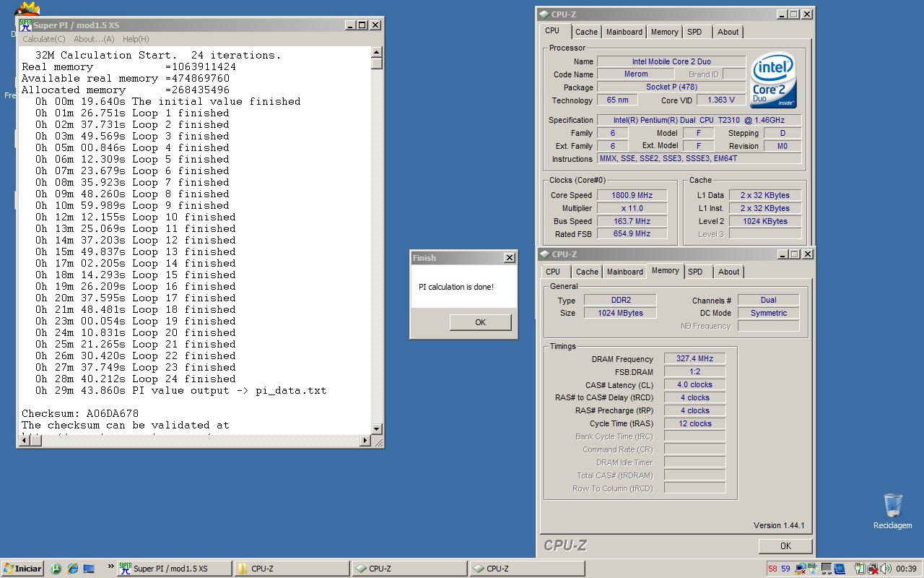Click the Core VID value 1.363 V
924x578 pixels.
pos(721,100)
